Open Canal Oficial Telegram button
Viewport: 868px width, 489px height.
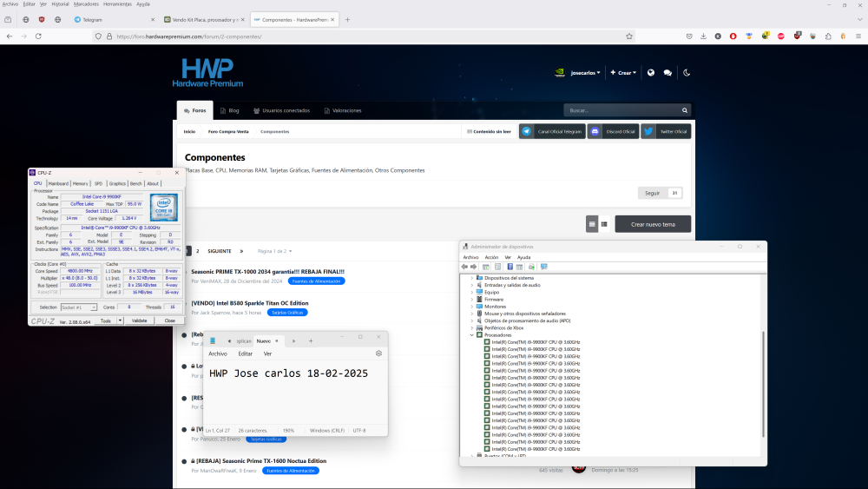point(552,131)
